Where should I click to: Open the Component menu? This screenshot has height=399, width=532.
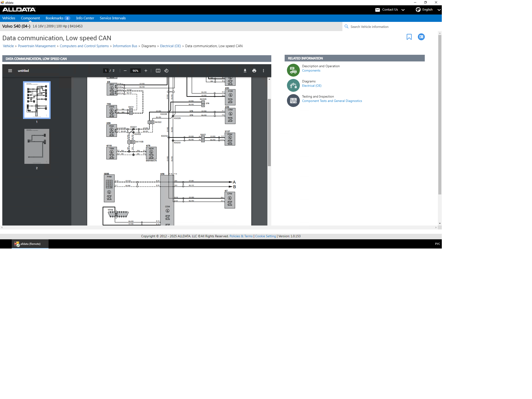30,18
